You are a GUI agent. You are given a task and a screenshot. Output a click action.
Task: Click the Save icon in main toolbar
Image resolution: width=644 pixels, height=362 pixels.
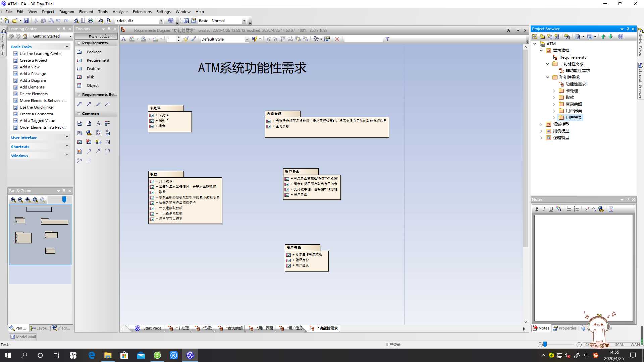26,21
